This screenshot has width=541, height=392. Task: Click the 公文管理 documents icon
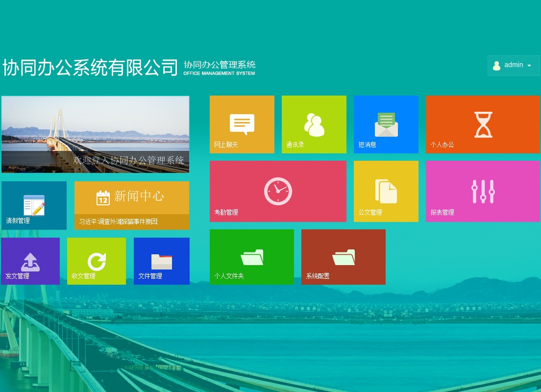click(x=386, y=191)
